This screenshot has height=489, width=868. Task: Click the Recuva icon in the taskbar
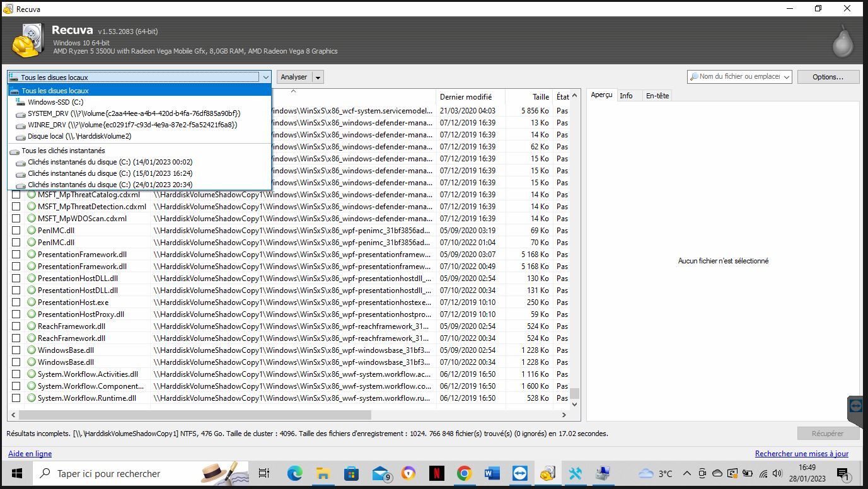coord(547,473)
